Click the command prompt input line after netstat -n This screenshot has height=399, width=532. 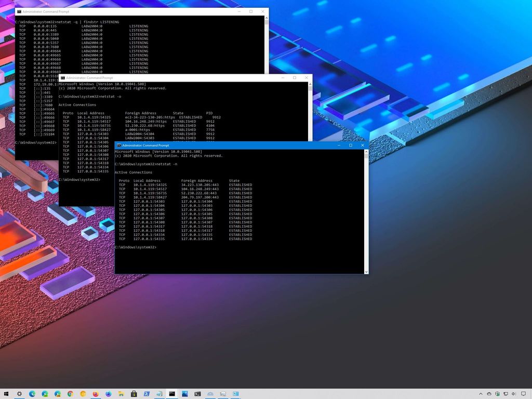coord(161,247)
